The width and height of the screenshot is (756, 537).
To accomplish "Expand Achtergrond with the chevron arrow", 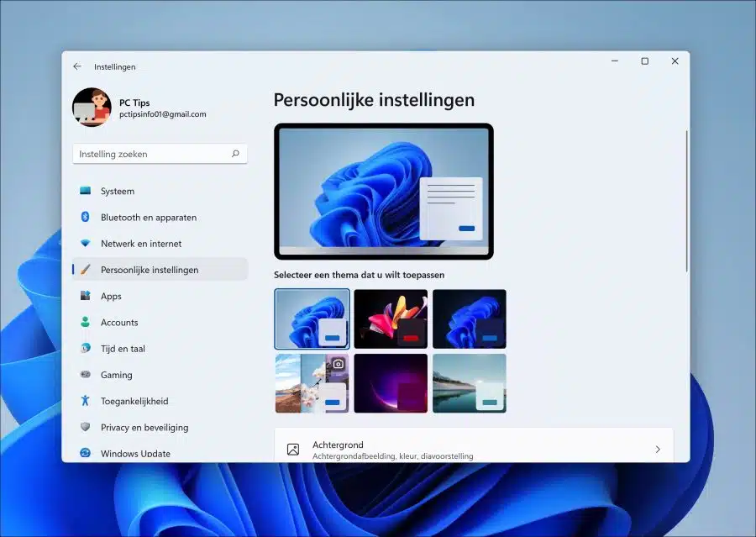I will point(658,450).
